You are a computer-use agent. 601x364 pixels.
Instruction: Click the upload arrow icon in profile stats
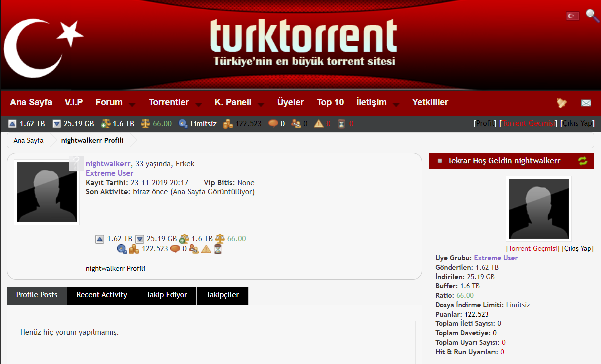(x=100, y=239)
